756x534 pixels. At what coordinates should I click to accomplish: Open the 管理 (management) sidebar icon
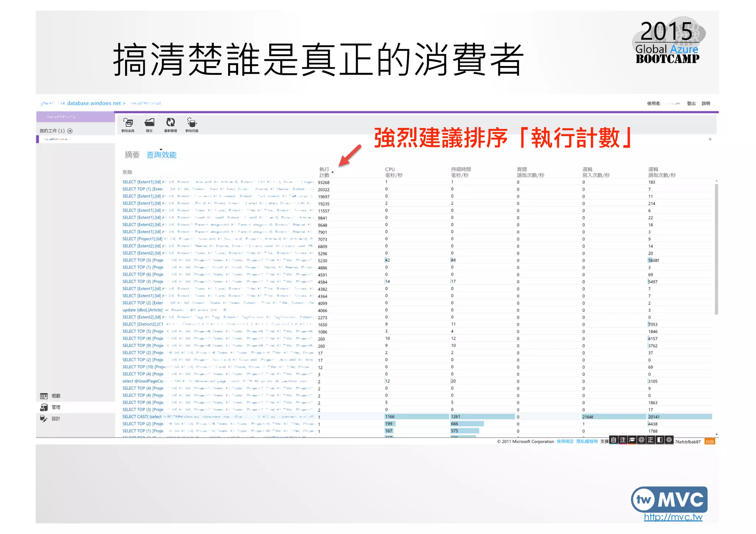tap(44, 407)
